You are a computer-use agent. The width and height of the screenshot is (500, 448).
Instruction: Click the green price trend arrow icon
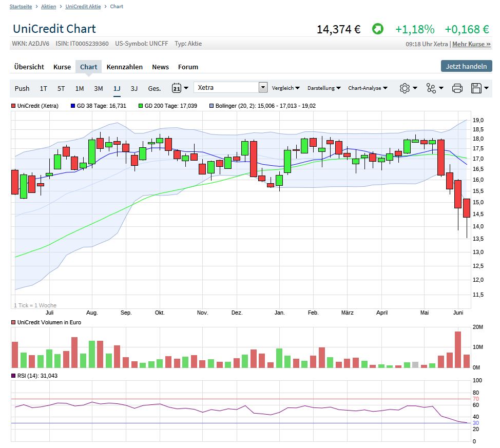[x=378, y=29]
